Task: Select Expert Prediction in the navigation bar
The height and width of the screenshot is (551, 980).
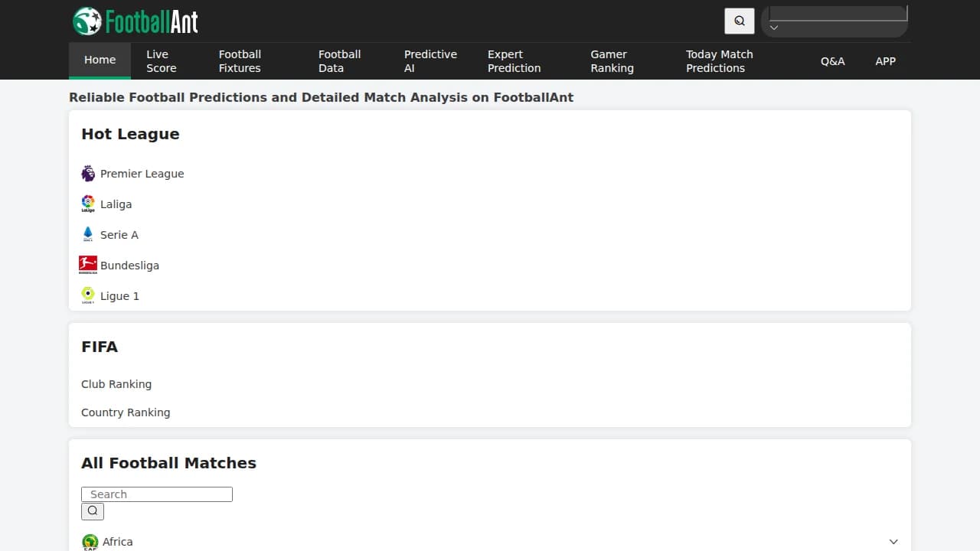Action: [x=514, y=61]
